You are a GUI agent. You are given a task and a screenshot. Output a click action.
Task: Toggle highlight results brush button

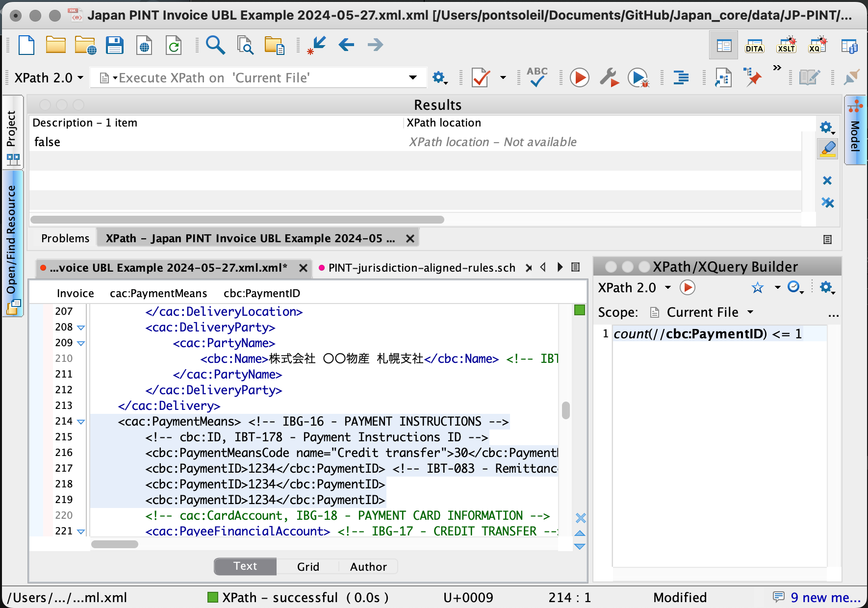pos(827,149)
